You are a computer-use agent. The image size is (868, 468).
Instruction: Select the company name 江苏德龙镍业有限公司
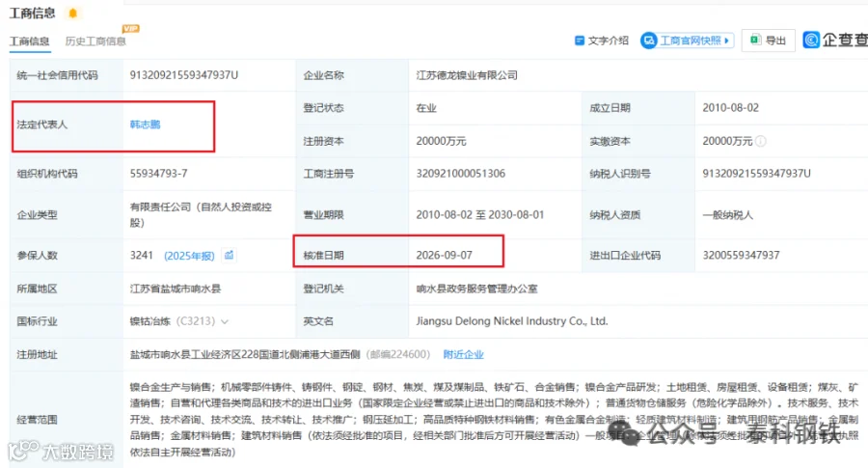[467, 74]
